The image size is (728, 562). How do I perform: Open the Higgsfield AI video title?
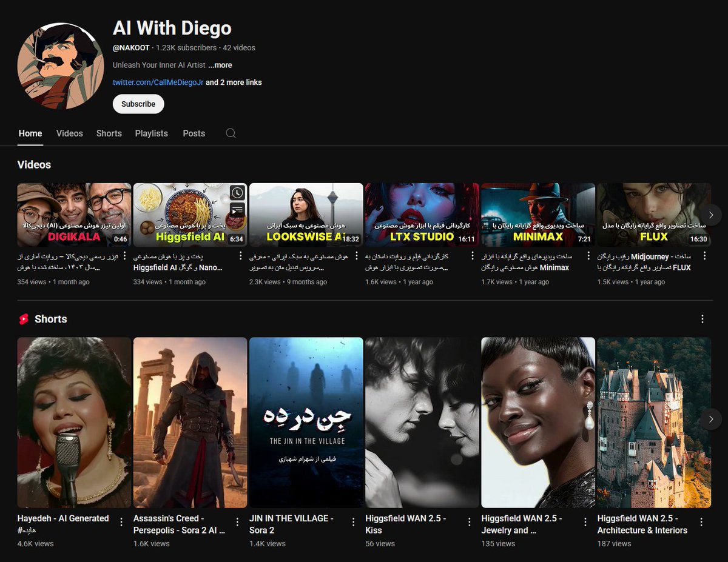tap(178, 262)
